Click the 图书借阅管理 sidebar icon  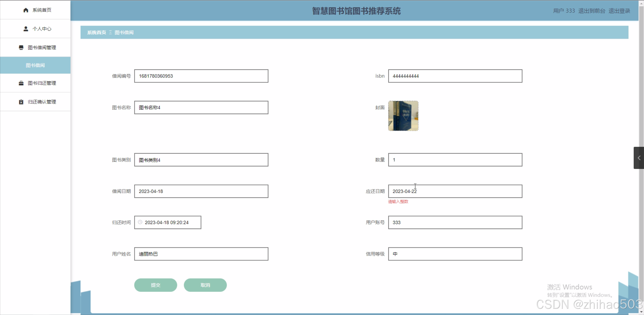coord(21,48)
